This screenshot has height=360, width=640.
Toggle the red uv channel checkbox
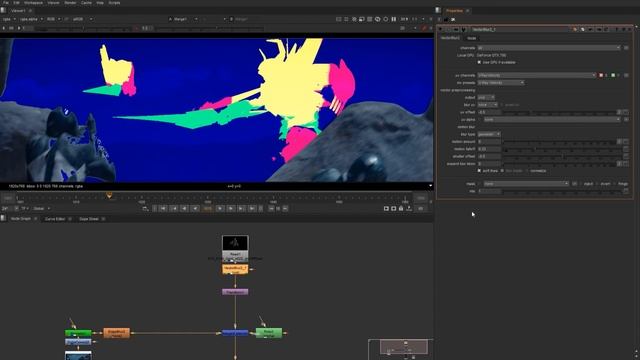click(x=601, y=75)
